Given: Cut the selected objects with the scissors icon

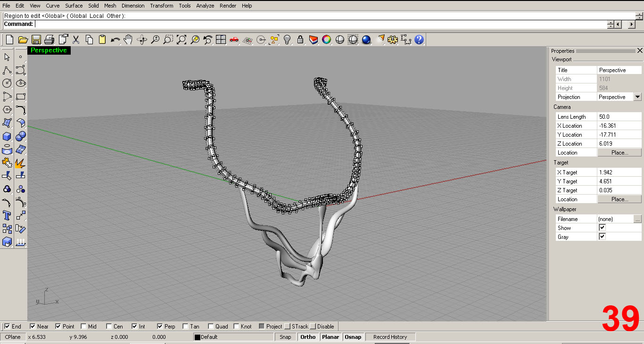Looking at the screenshot, I should click(76, 40).
